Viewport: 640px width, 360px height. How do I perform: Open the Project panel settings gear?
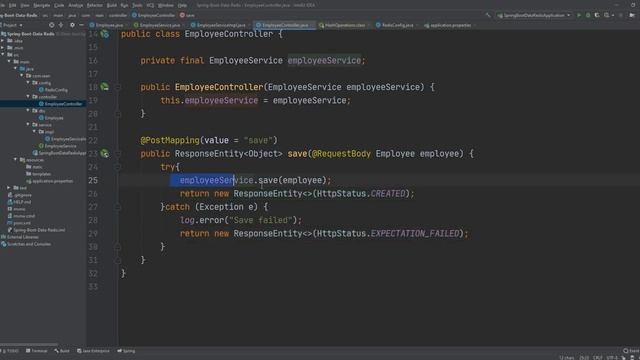(72, 25)
